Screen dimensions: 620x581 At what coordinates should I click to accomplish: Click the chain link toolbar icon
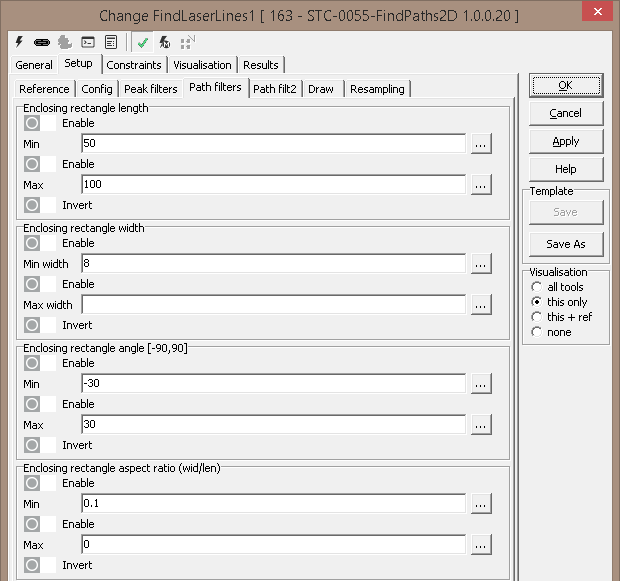coord(42,43)
